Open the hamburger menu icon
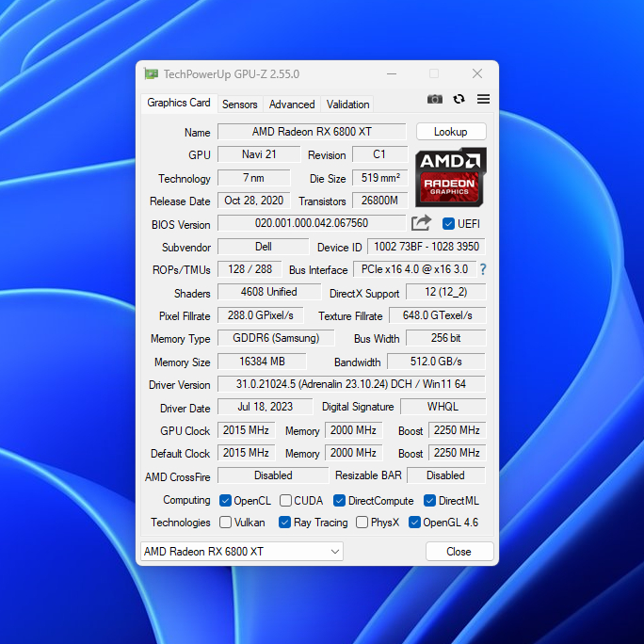 [x=483, y=99]
